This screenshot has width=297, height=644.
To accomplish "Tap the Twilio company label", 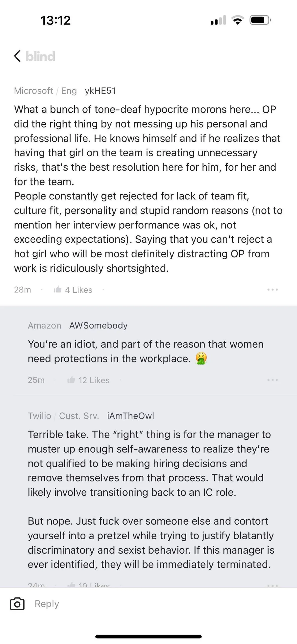I will point(39,416).
